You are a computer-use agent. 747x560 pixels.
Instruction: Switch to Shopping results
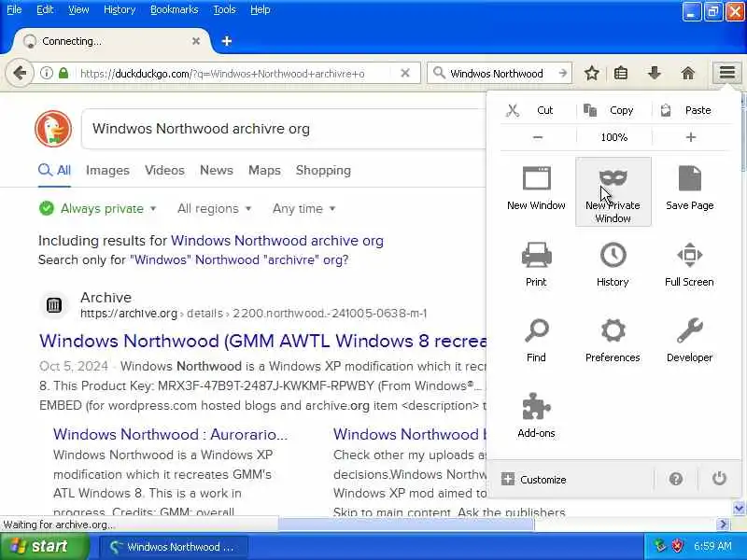(x=323, y=170)
